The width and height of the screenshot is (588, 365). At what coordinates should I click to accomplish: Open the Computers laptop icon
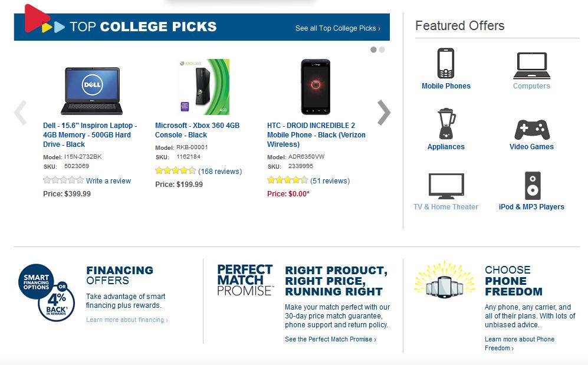[531, 65]
